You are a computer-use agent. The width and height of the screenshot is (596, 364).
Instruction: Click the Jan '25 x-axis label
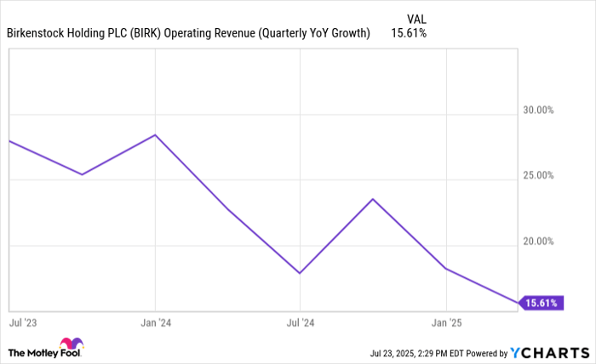447,322
